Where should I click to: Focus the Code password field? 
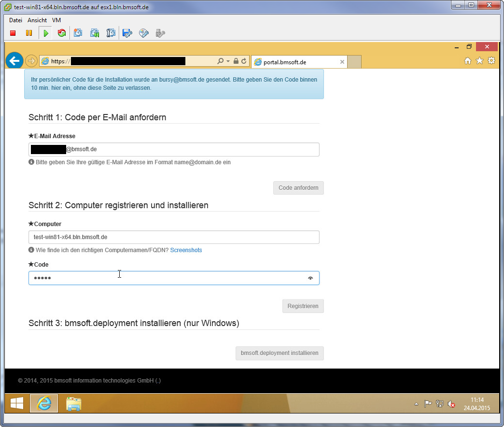point(174,278)
